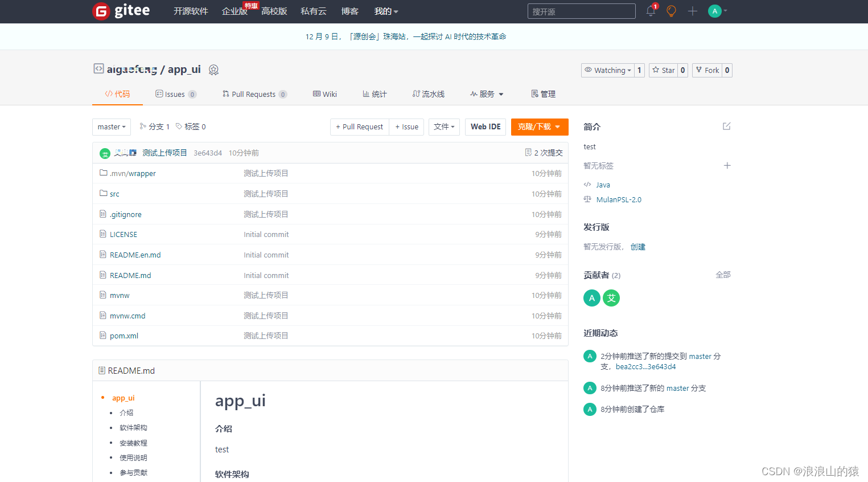The width and height of the screenshot is (868, 482).
Task: Switch to the Issues tab
Action: point(176,94)
